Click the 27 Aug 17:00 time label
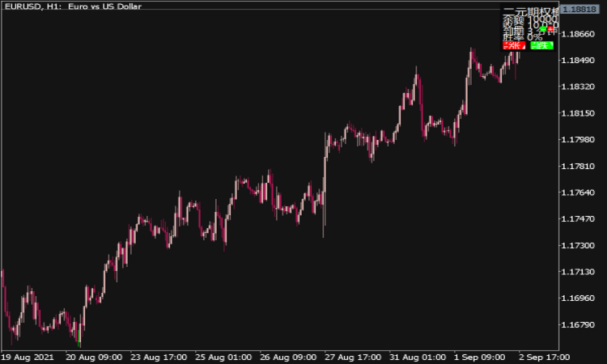The height and width of the screenshot is (364, 607). 352,357
